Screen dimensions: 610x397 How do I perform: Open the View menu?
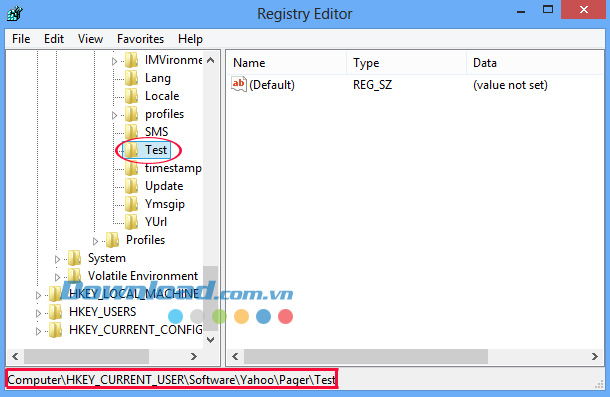[x=90, y=39]
